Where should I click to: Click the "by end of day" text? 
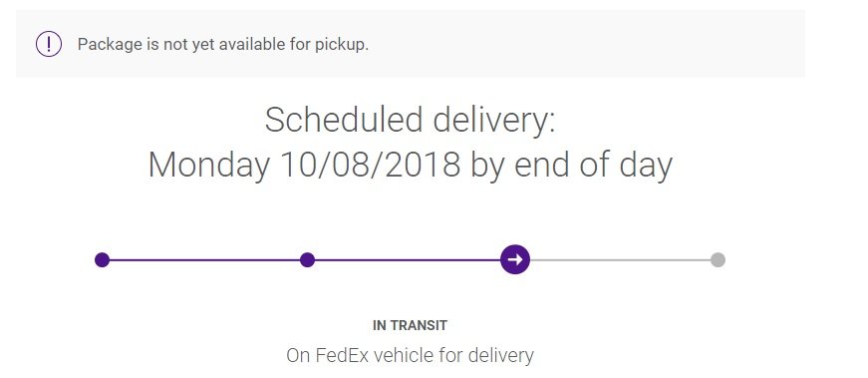[x=571, y=166]
